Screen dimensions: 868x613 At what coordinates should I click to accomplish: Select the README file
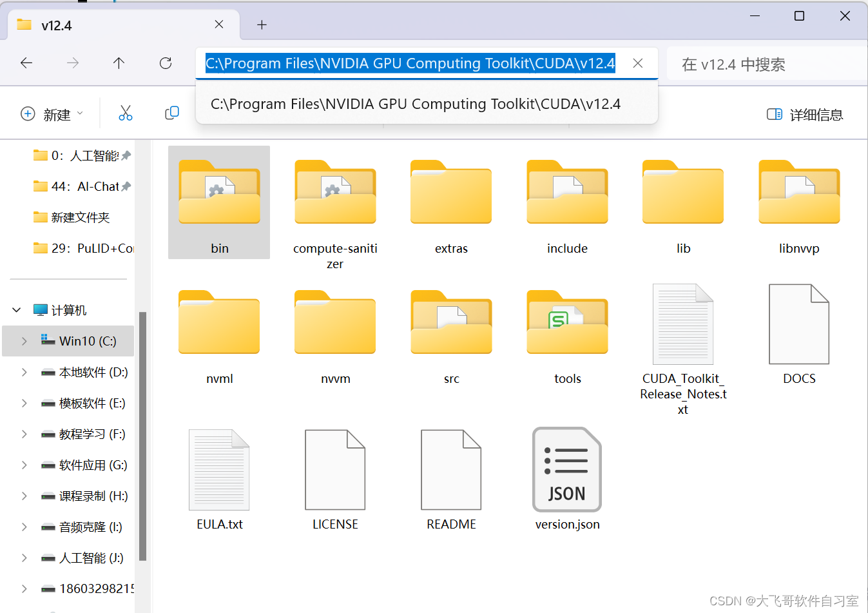pyautogui.click(x=451, y=480)
